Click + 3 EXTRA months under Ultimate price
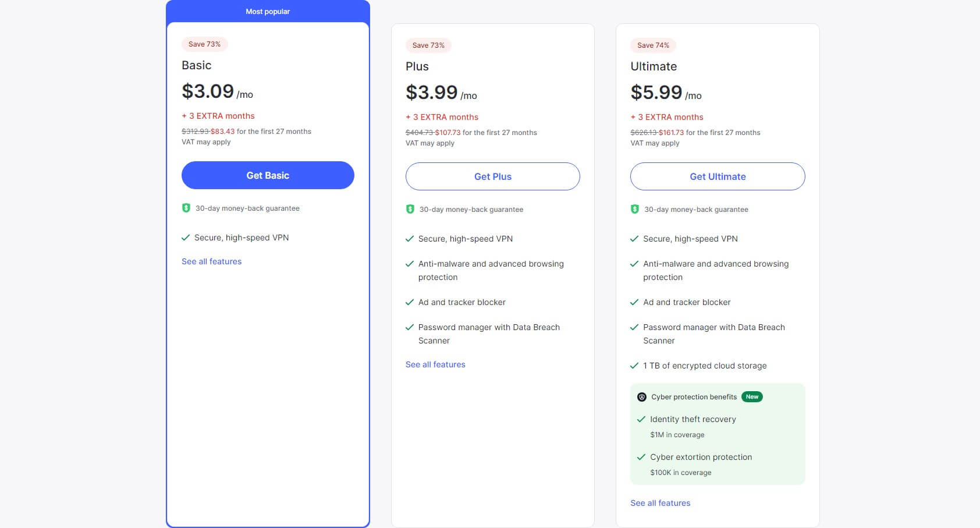This screenshot has height=528, width=980. (667, 117)
